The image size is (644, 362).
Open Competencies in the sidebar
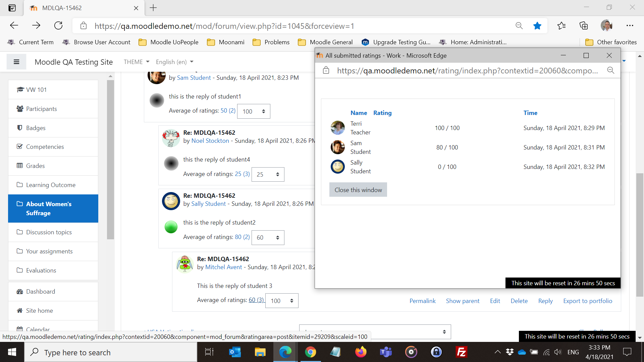tap(53, 147)
